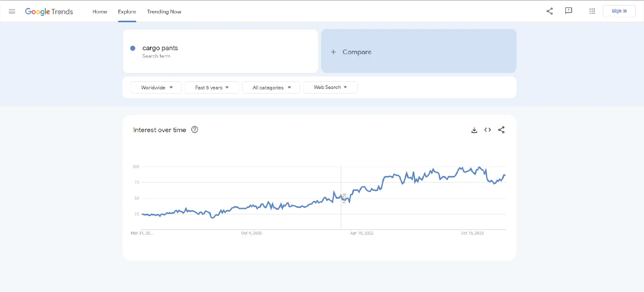Click the embed code icon
644x292 pixels.
click(488, 130)
